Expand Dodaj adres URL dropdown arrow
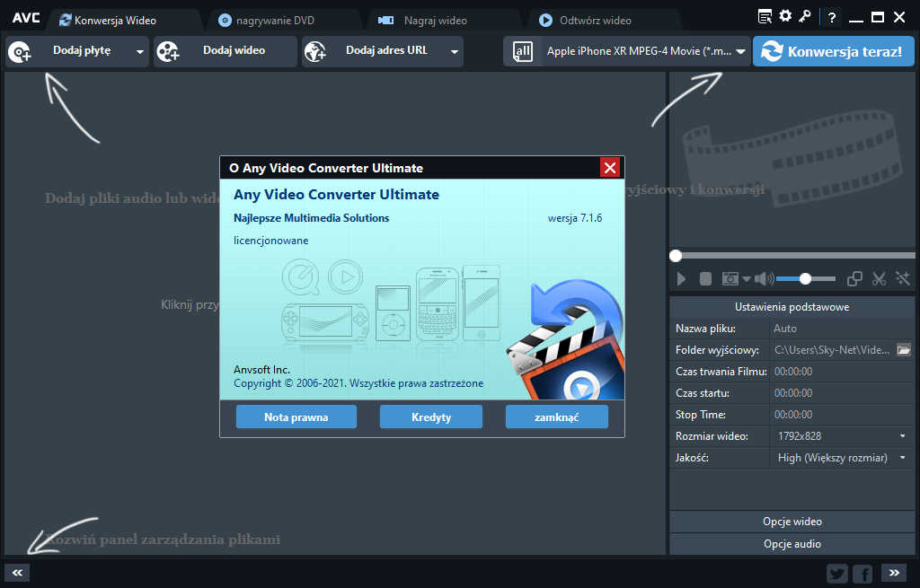 pyautogui.click(x=454, y=51)
